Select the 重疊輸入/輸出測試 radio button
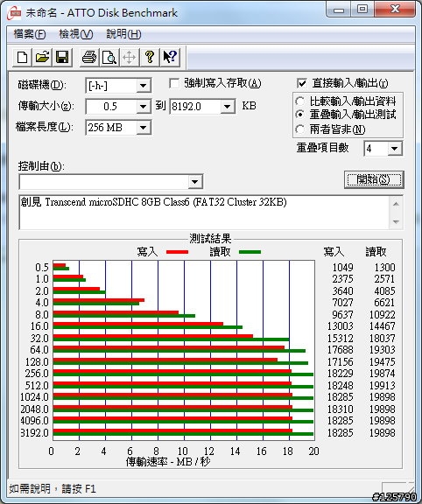 pos(300,115)
